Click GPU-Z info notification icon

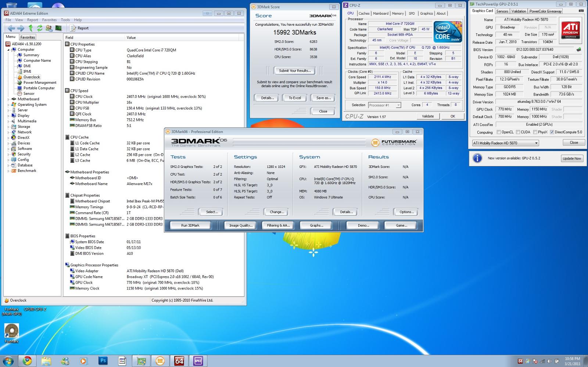(x=477, y=158)
